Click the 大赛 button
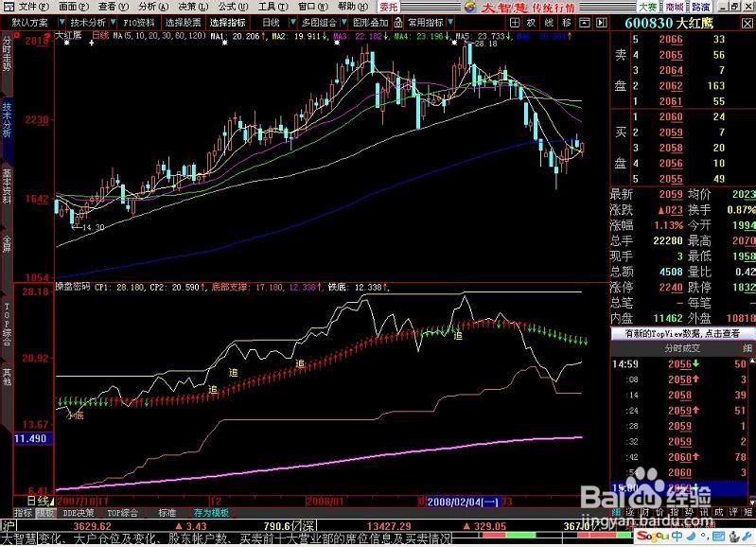Screen dimensions: 756x547 [x=647, y=7]
